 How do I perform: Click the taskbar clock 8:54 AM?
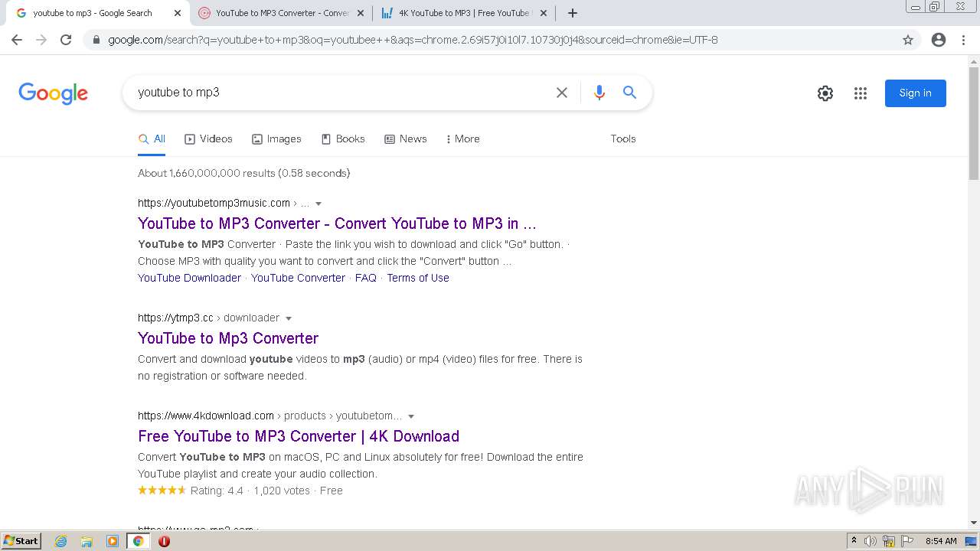point(941,541)
